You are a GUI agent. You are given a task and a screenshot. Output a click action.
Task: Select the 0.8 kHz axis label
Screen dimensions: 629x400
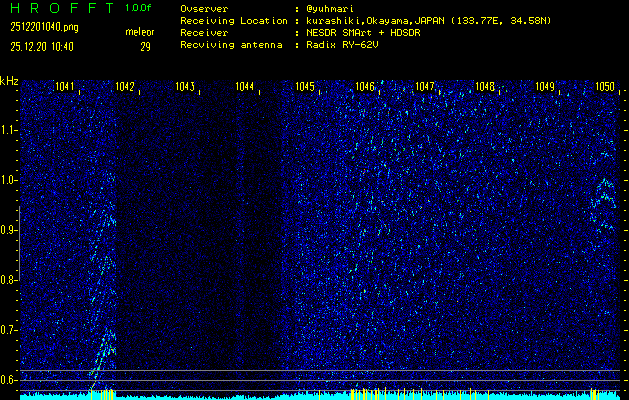9,280
